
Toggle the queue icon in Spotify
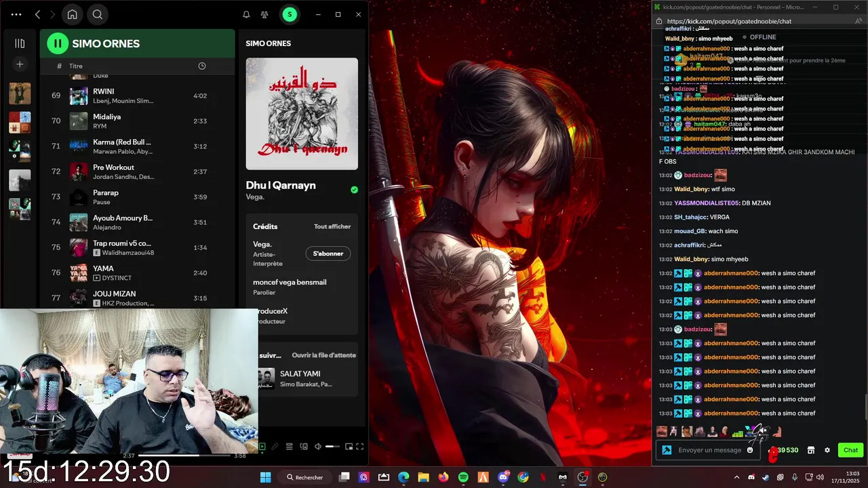290,447
